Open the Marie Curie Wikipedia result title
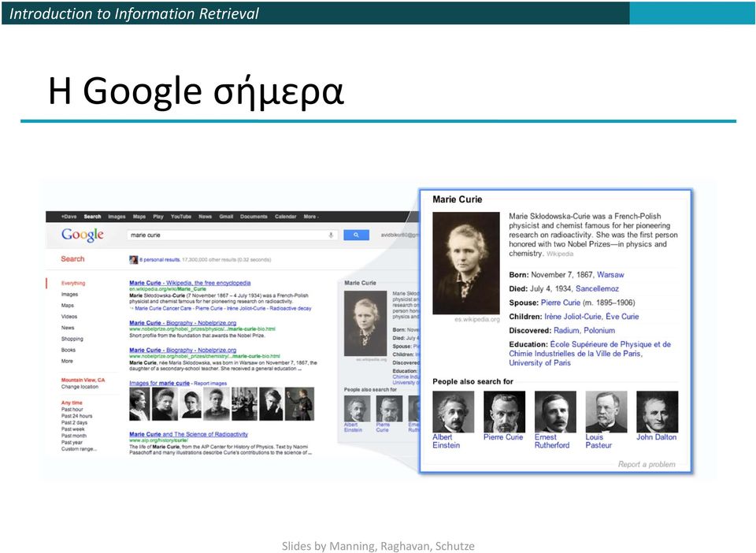The image size is (756, 553). click(190, 283)
